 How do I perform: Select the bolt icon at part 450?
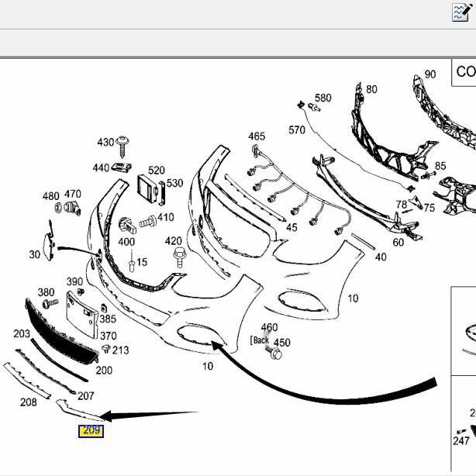pos(276,354)
